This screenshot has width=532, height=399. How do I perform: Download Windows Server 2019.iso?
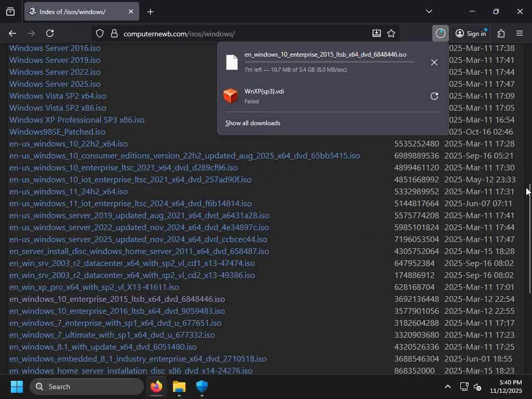[55, 60]
